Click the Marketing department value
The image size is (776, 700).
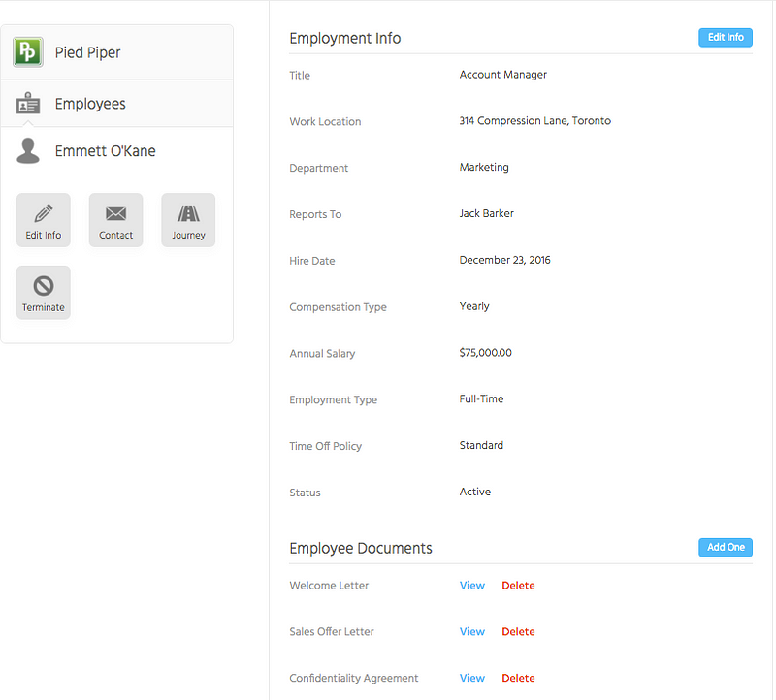pyautogui.click(x=484, y=167)
